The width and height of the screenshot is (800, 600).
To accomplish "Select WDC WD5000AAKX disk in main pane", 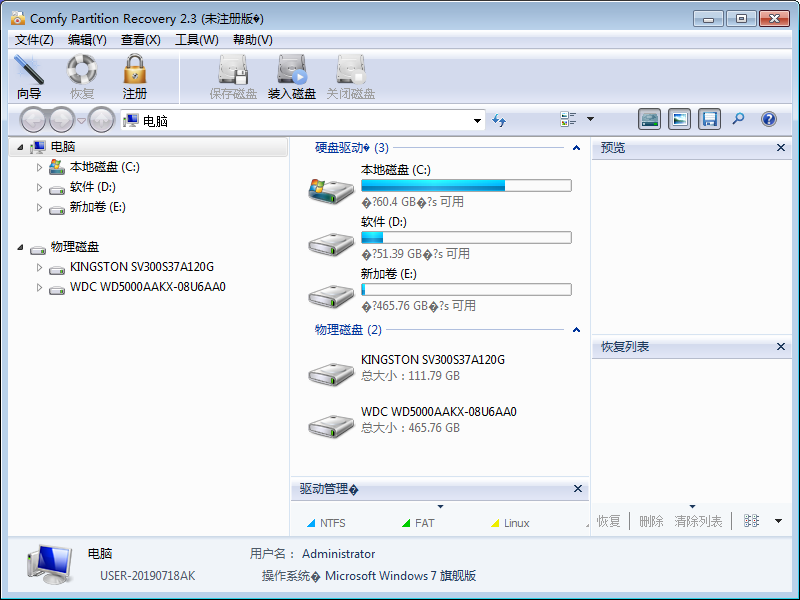I will [x=412, y=420].
